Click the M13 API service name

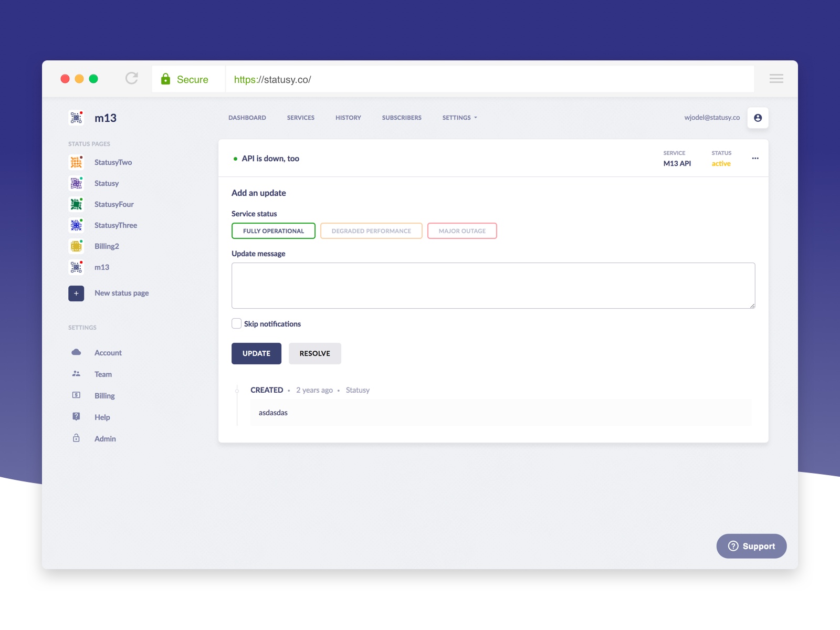point(677,163)
